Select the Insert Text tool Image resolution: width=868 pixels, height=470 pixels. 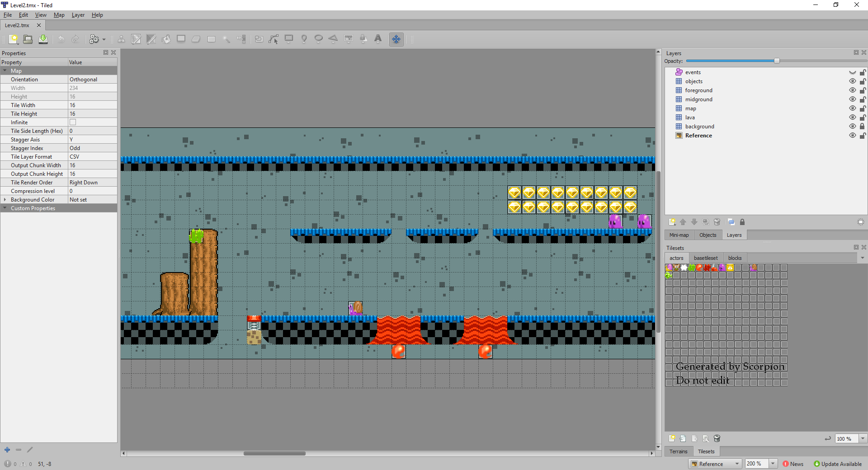click(378, 39)
